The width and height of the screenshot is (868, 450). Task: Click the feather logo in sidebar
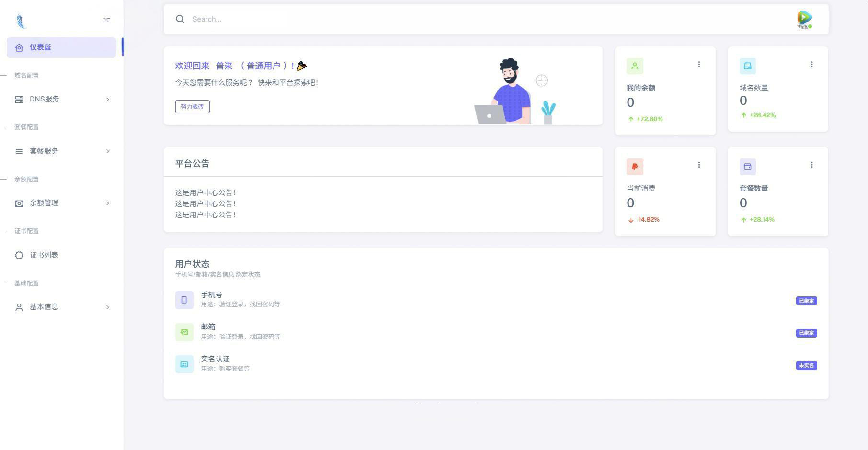(20, 21)
